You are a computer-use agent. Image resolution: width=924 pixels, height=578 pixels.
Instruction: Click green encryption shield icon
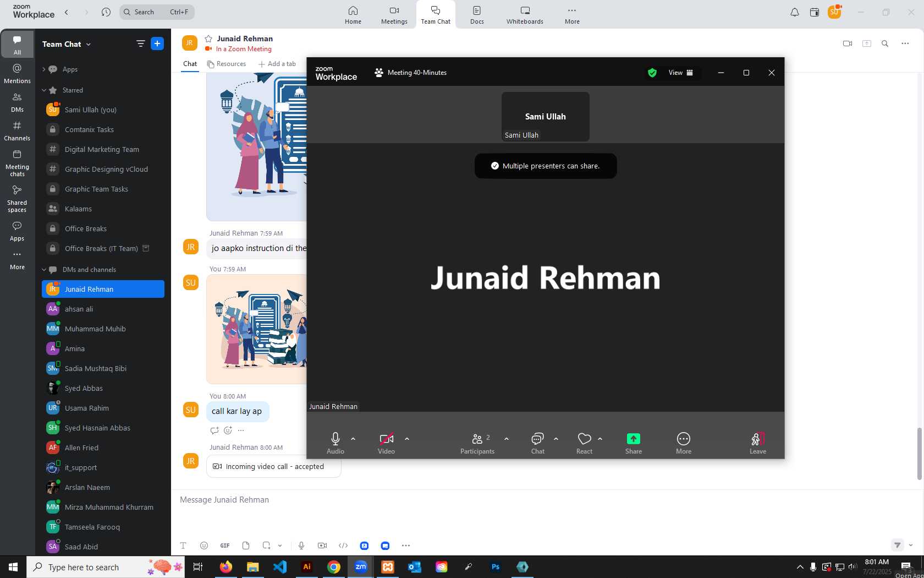pyautogui.click(x=652, y=73)
